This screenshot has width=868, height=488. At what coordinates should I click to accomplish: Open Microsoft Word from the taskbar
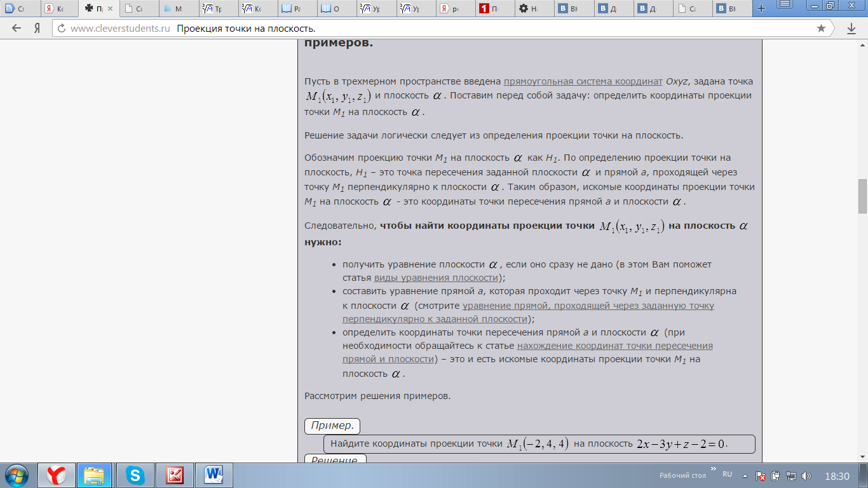pos(214,475)
